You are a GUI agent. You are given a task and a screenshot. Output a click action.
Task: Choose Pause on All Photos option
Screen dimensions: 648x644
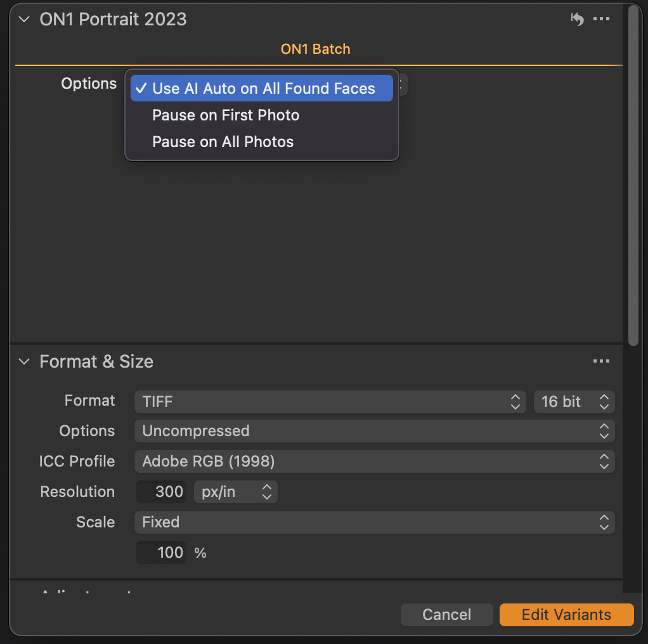pos(223,142)
